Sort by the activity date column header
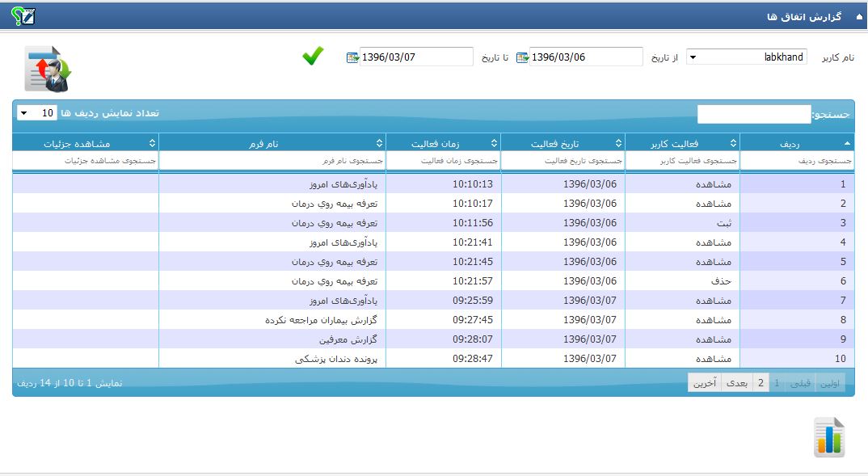 click(x=563, y=143)
